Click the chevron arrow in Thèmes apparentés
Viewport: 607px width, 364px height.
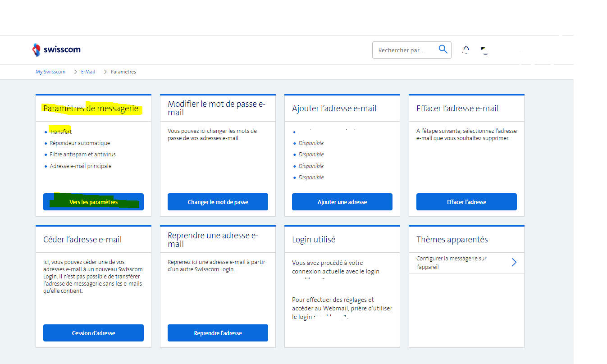pos(514,263)
